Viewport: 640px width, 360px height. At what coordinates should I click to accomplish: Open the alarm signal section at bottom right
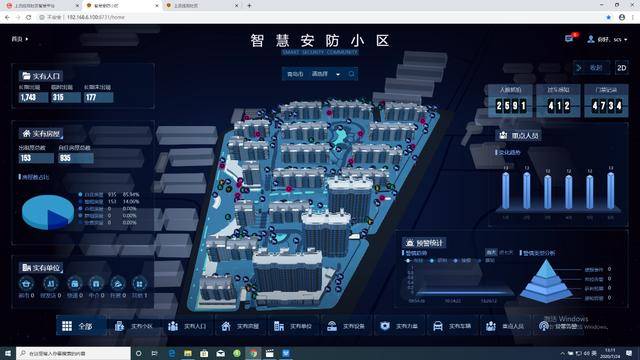pos(558,326)
